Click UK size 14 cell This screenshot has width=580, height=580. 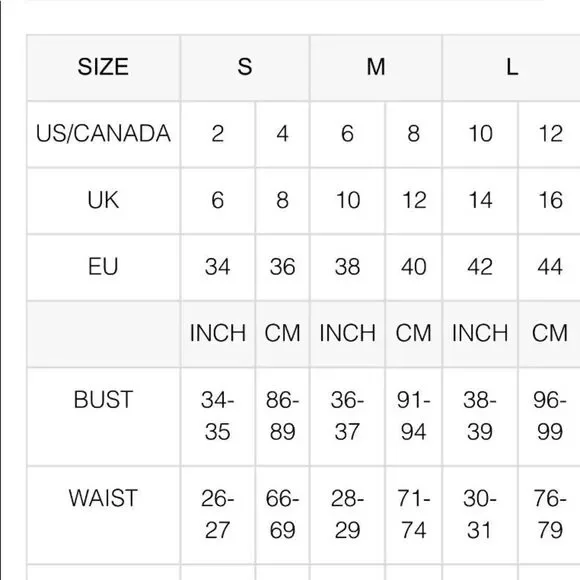[480, 200]
